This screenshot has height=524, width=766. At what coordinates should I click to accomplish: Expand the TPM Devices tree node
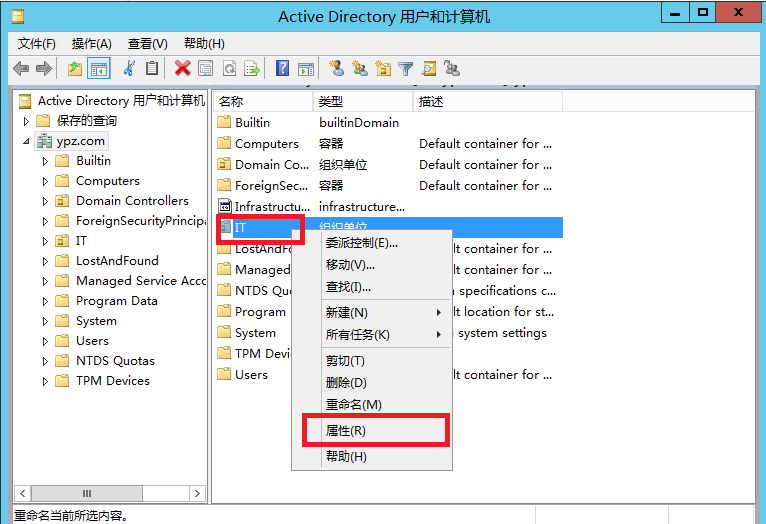coord(45,381)
